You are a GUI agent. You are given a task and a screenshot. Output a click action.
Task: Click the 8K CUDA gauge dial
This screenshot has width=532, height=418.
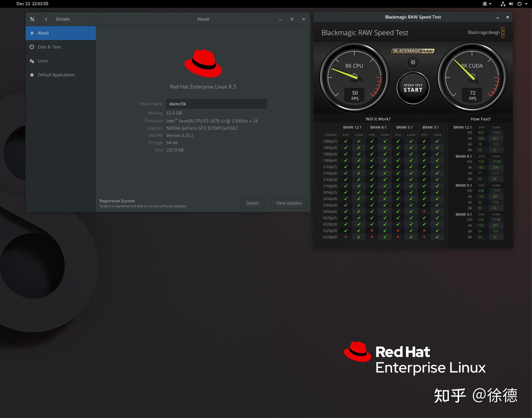(x=472, y=78)
